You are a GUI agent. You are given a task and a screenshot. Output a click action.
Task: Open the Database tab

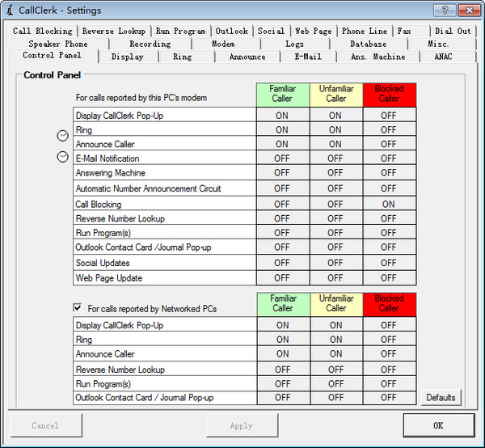[369, 44]
